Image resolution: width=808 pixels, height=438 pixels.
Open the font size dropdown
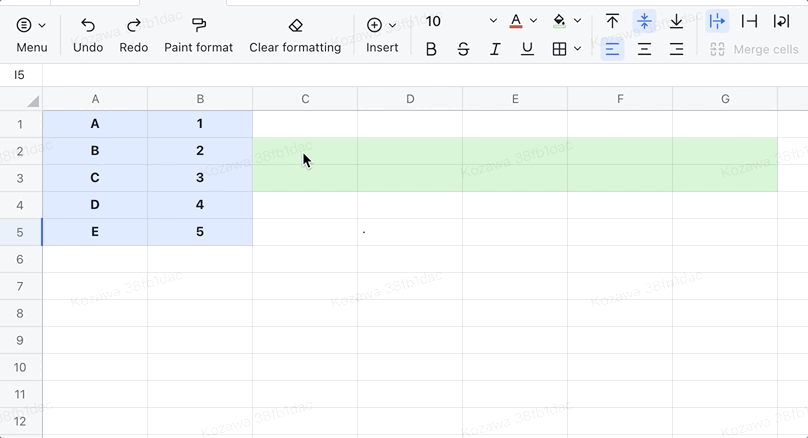(493, 21)
